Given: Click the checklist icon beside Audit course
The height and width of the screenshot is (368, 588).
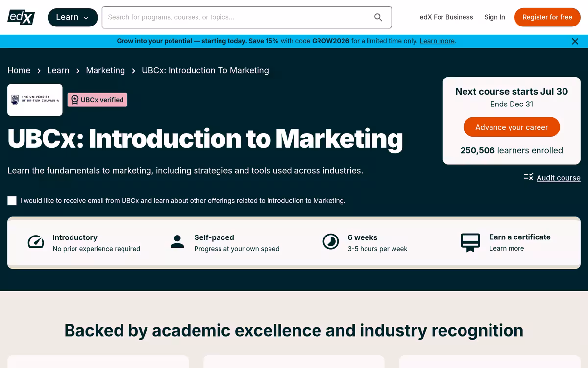Looking at the screenshot, I should pyautogui.click(x=528, y=177).
